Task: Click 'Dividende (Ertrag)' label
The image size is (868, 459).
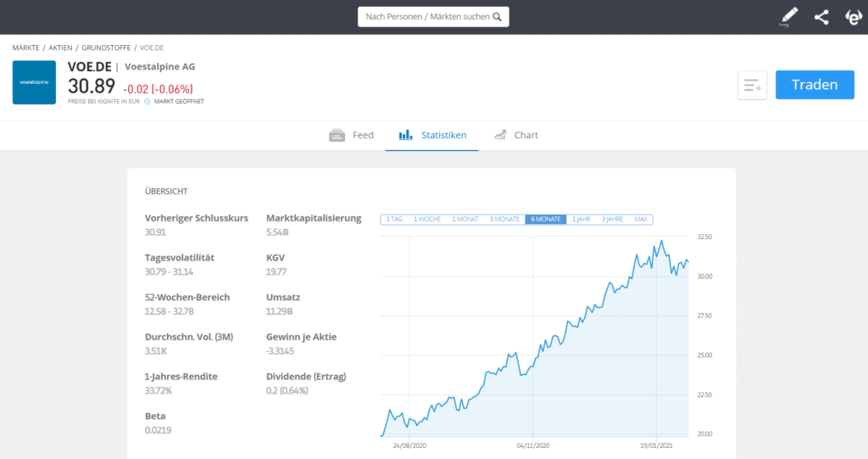Action: tap(306, 377)
